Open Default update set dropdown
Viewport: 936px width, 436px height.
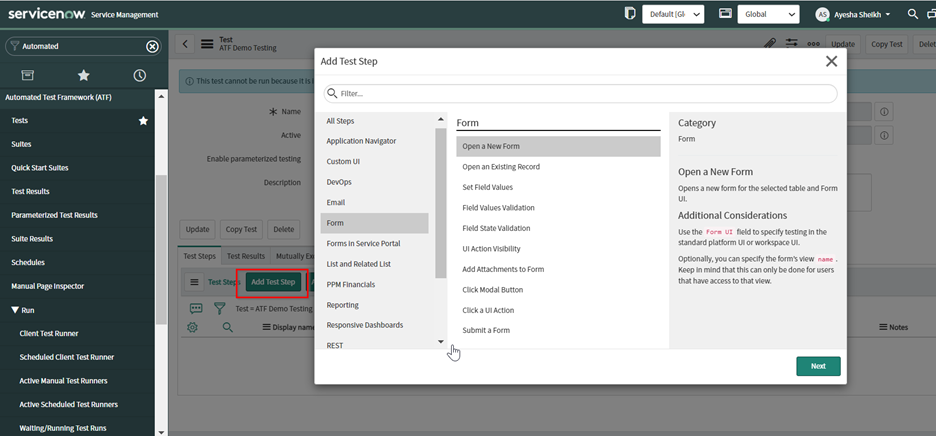[673, 14]
